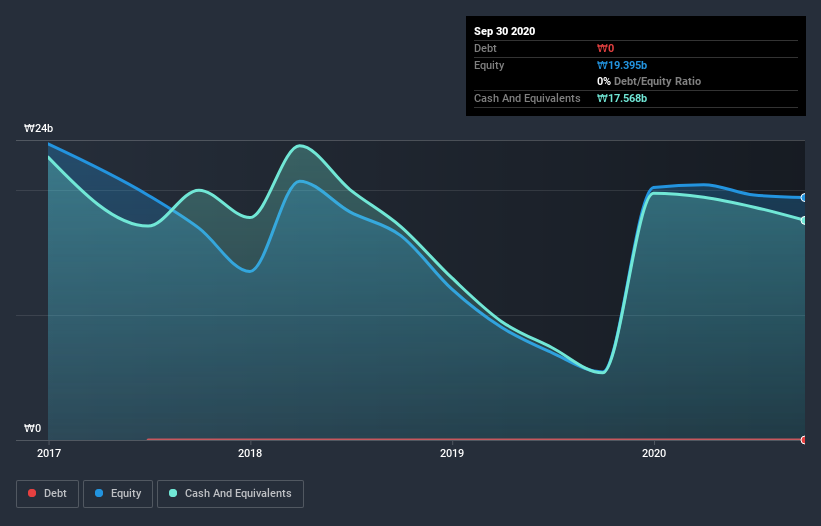821x526 pixels.
Task: Click the Sep 30 2020 tooltip date
Action: pos(504,31)
